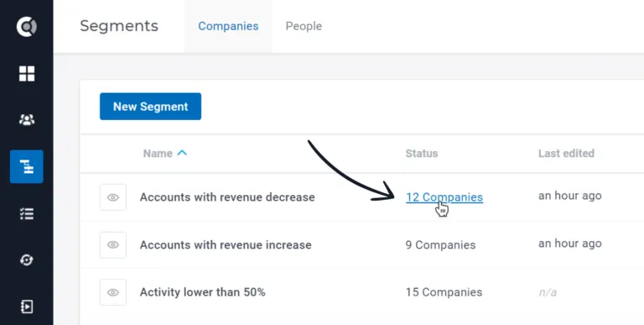Open the people group icon in sidebar
Viewport: 644px width, 325px height.
click(27, 120)
